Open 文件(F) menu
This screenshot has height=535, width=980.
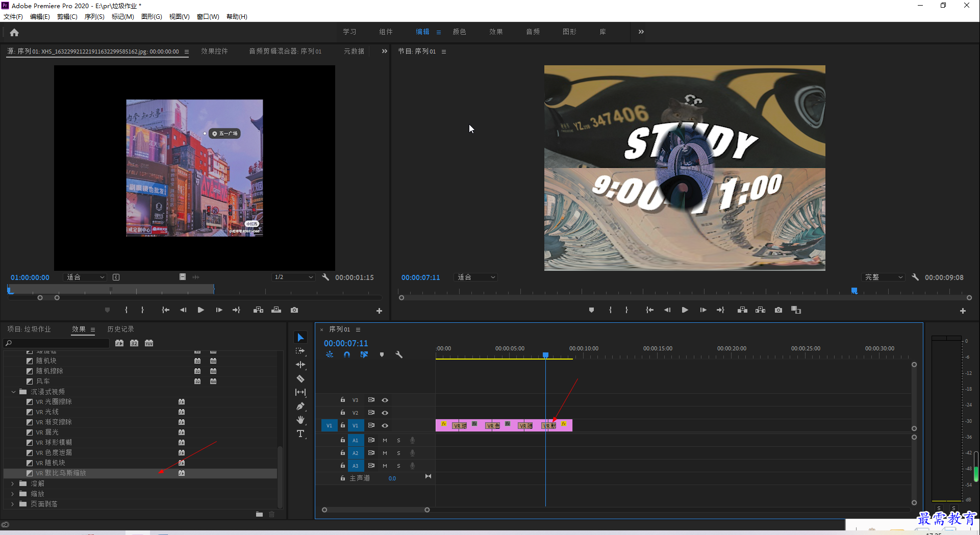coord(13,17)
